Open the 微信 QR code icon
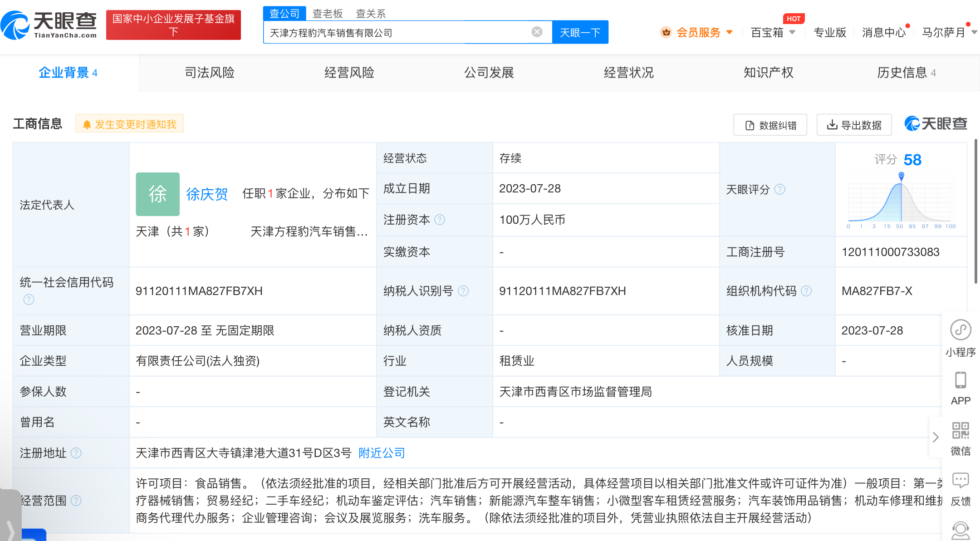The width and height of the screenshot is (980, 541). pyautogui.click(x=960, y=430)
